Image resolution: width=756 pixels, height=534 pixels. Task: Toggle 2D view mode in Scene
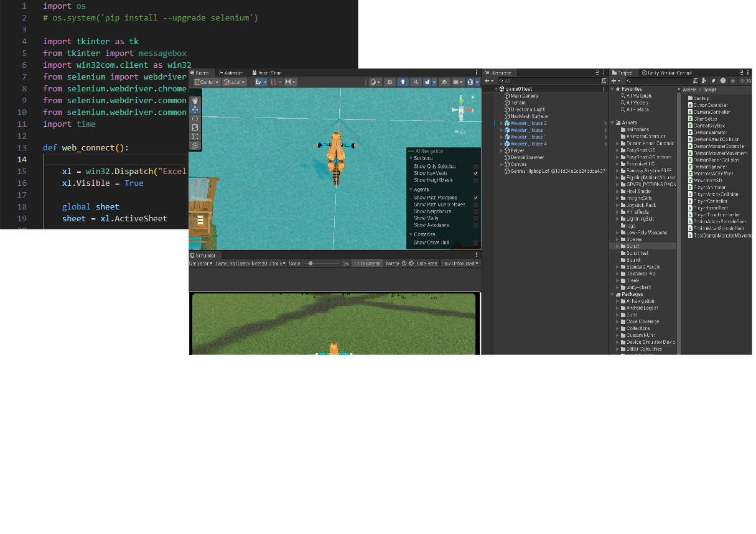[x=389, y=82]
